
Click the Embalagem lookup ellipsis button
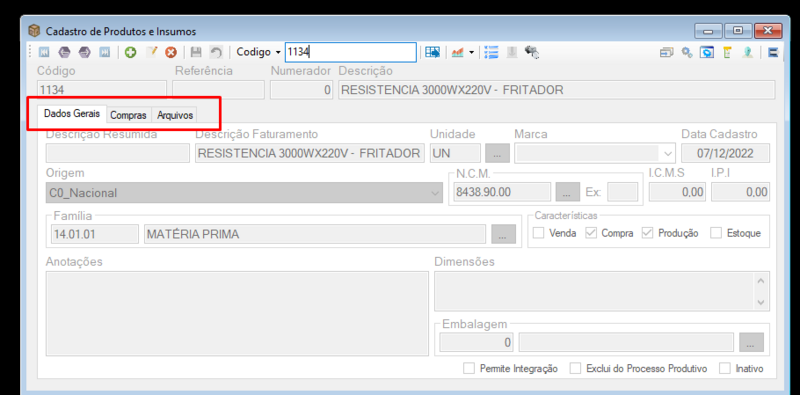pyautogui.click(x=752, y=343)
